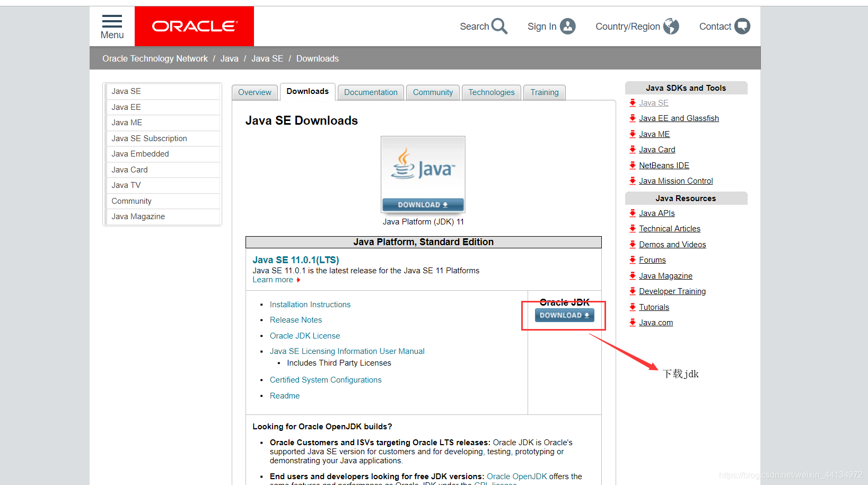Open Java Mission Control link

tap(676, 181)
